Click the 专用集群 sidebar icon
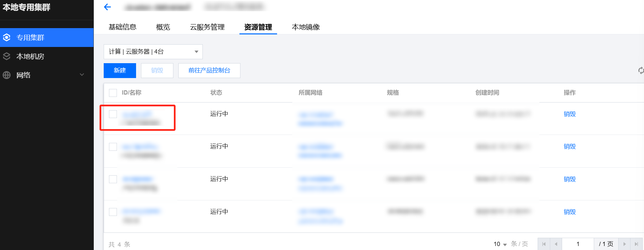The height and width of the screenshot is (250, 644). pos(7,37)
